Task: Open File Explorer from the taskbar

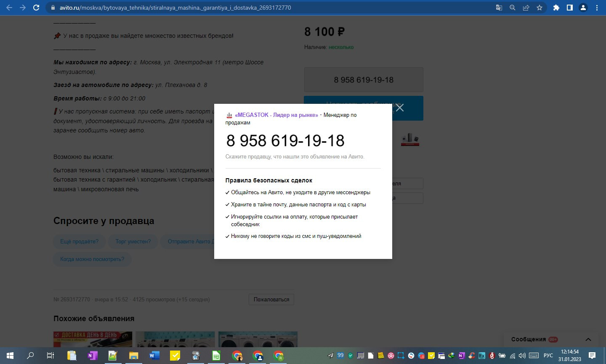Action: tap(133, 356)
